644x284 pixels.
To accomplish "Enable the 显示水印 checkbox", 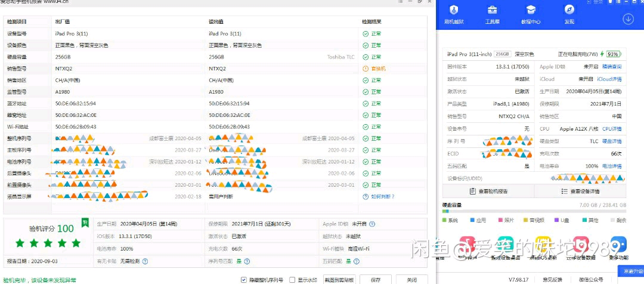I will point(292,280).
